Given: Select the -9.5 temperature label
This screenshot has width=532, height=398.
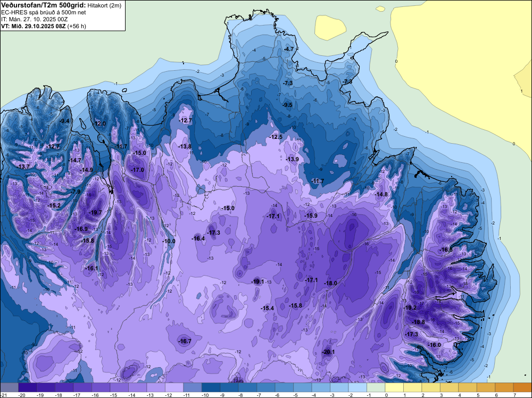Looking at the screenshot, I should pyautogui.click(x=287, y=105).
